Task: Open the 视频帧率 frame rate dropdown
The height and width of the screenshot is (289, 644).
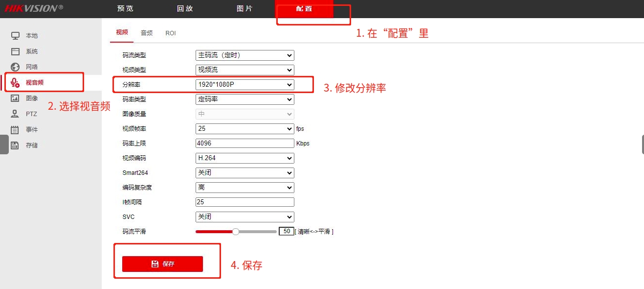Action: pyautogui.click(x=244, y=129)
